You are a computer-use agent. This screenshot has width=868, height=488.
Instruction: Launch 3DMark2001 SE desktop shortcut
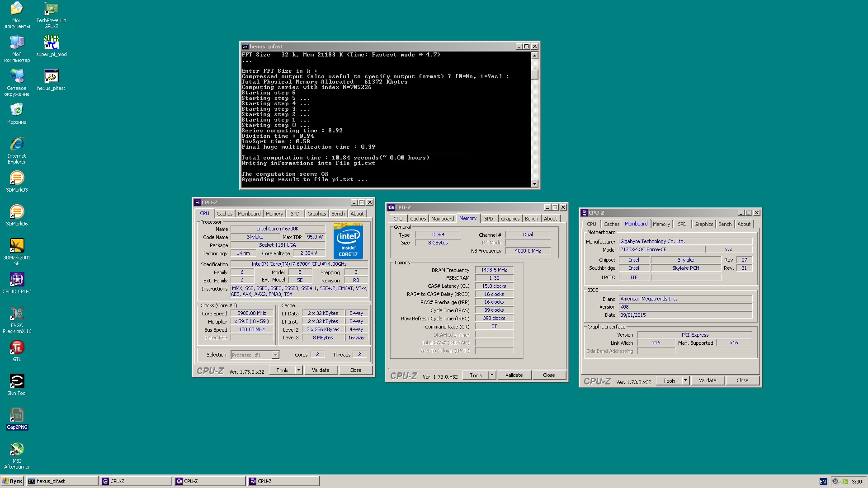pos(17,252)
